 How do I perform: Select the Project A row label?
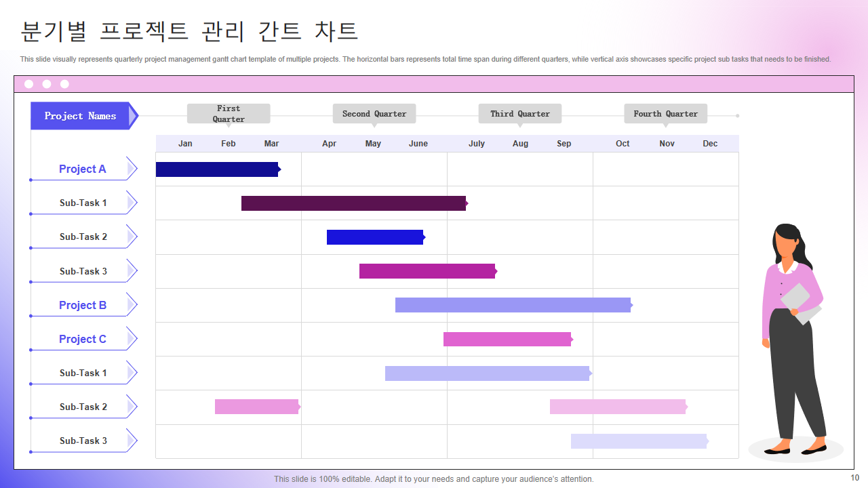tap(83, 169)
